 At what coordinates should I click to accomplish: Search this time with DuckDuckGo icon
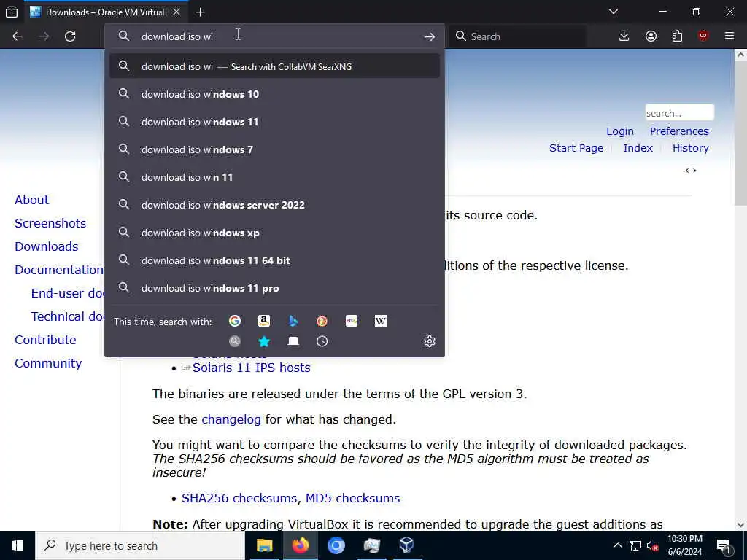(322, 321)
